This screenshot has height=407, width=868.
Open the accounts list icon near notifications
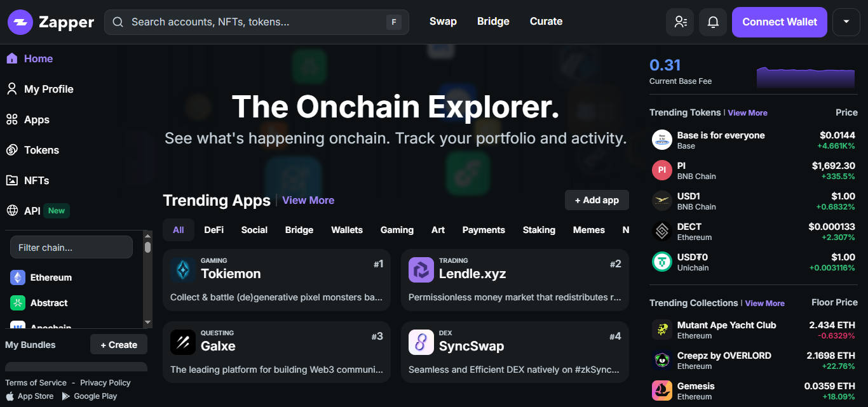pos(680,22)
